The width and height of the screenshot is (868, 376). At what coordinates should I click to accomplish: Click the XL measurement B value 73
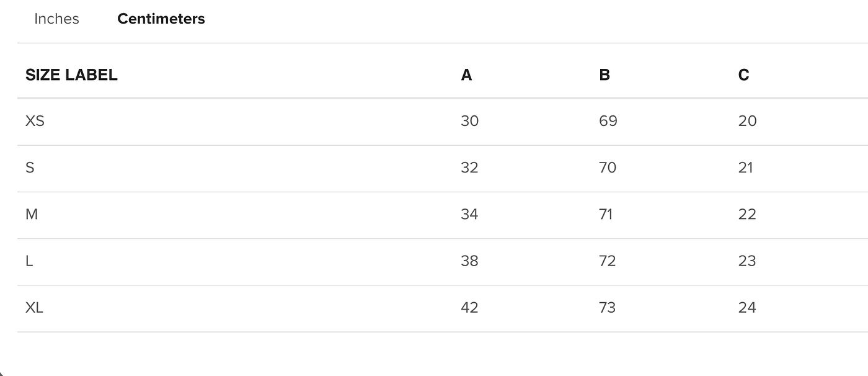(608, 308)
